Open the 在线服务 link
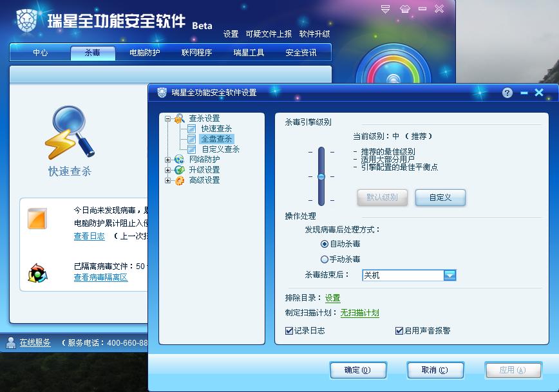This screenshot has width=559, height=392. (35, 343)
